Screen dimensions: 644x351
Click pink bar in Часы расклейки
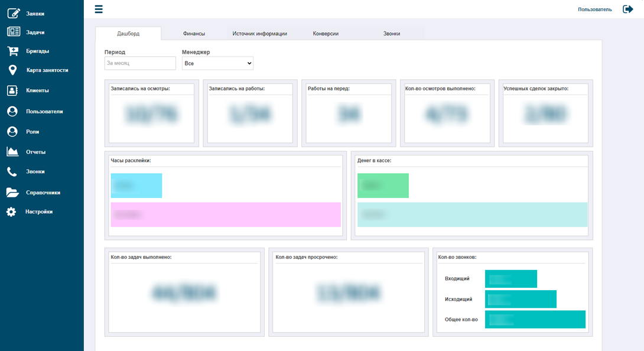tap(226, 214)
